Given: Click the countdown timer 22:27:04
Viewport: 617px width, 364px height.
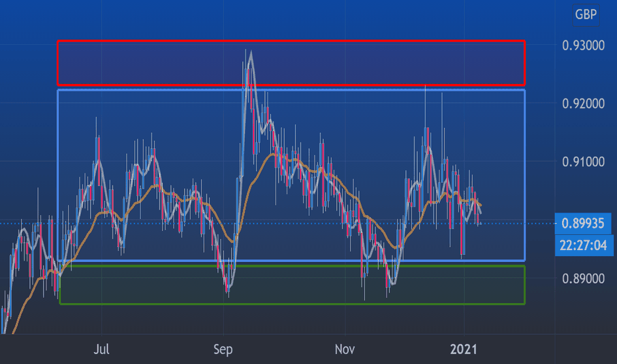Looking at the screenshot, I should pos(583,245).
